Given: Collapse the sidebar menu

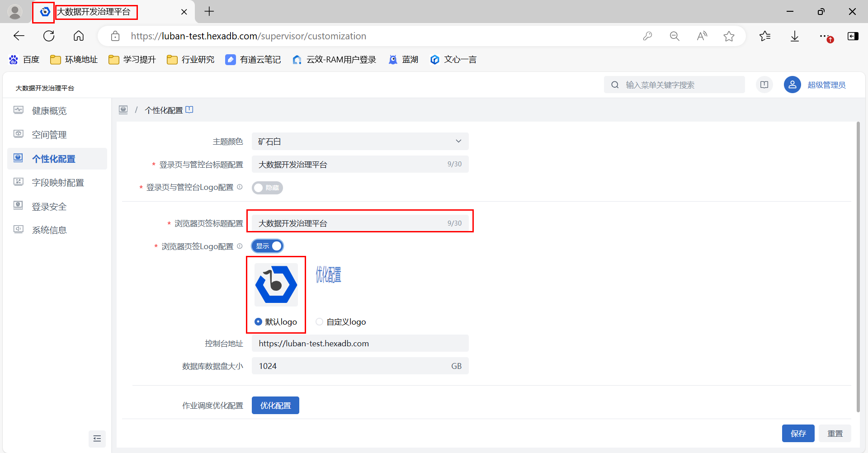Looking at the screenshot, I should (97, 439).
